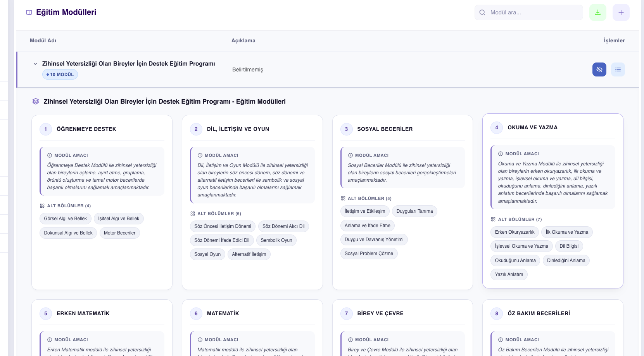The width and height of the screenshot is (644, 356).
Task: Select the Alternatif İletişim chip
Action: point(249,254)
